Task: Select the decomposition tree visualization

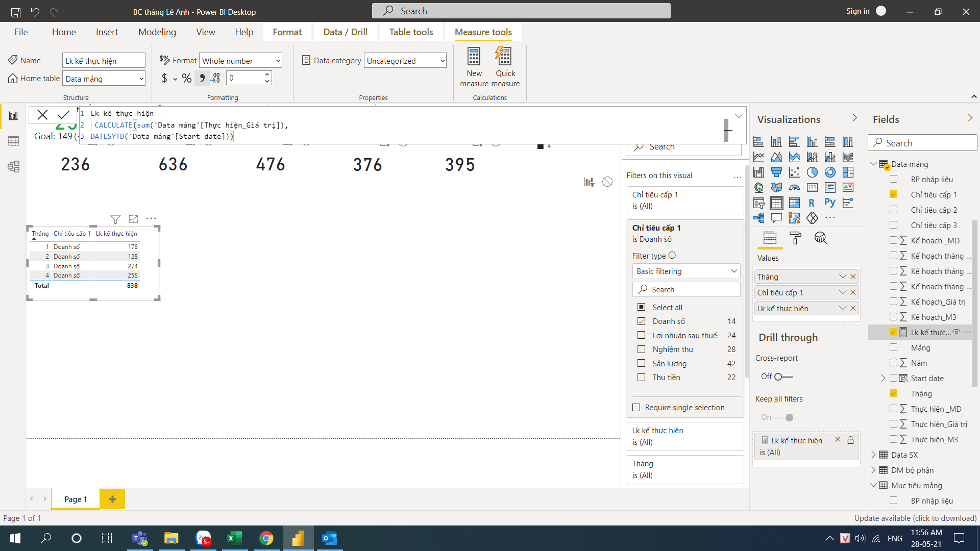Action: (x=758, y=218)
